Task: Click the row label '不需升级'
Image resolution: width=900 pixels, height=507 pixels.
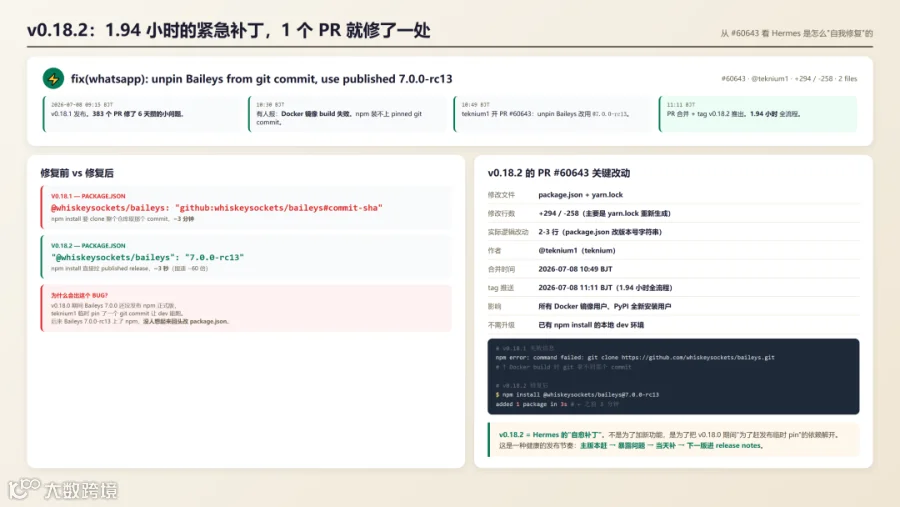Action: coord(501,325)
